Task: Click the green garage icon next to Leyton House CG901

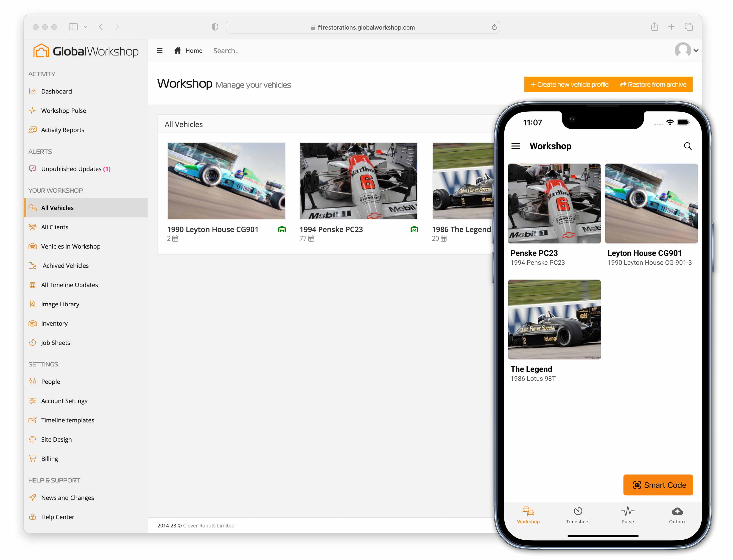Action: pyautogui.click(x=282, y=229)
